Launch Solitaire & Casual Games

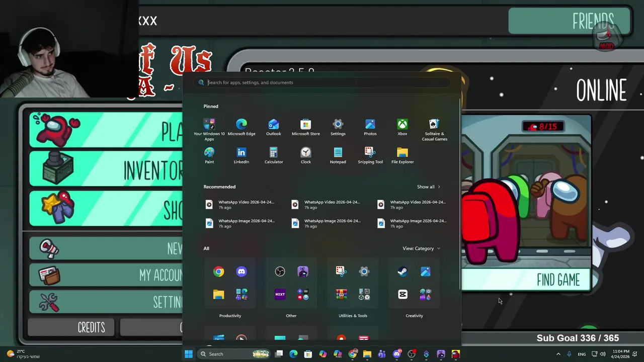click(x=434, y=129)
